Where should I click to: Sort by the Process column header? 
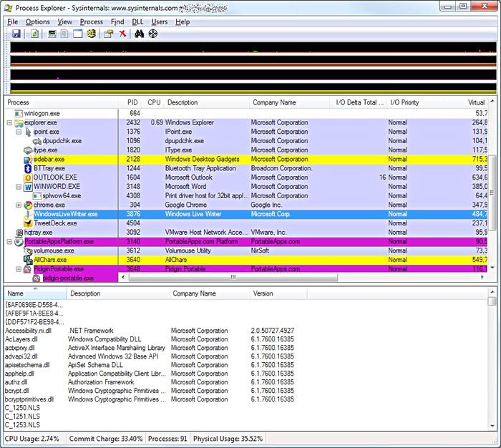[x=62, y=102]
